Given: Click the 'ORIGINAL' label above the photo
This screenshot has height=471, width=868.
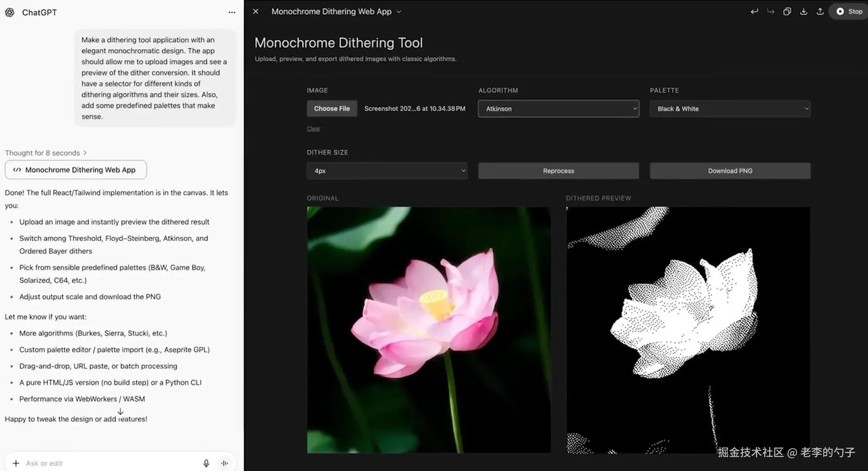Looking at the screenshot, I should 323,198.
